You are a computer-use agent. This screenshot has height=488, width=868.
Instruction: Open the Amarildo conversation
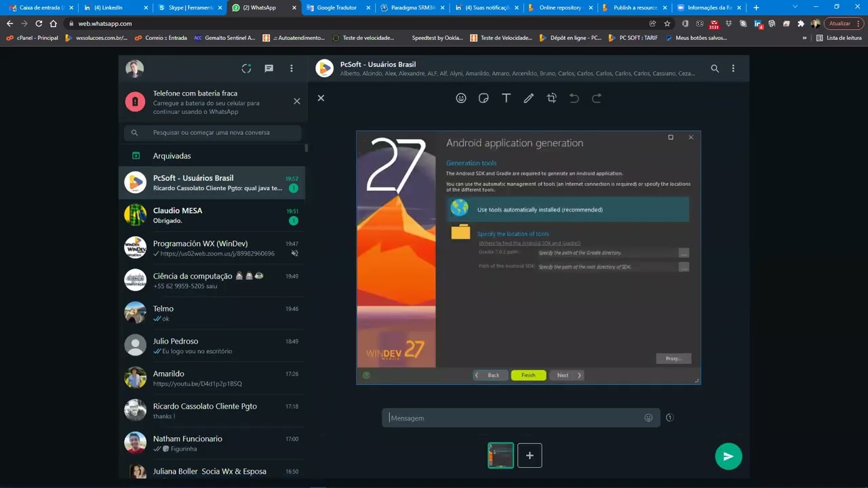click(x=212, y=378)
